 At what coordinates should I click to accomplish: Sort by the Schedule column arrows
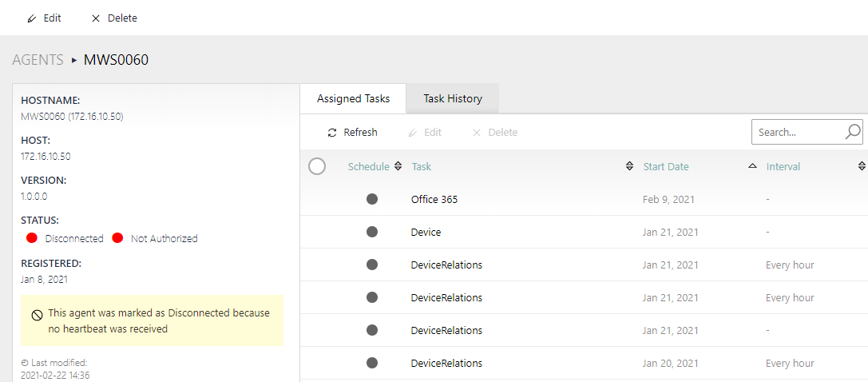point(398,166)
